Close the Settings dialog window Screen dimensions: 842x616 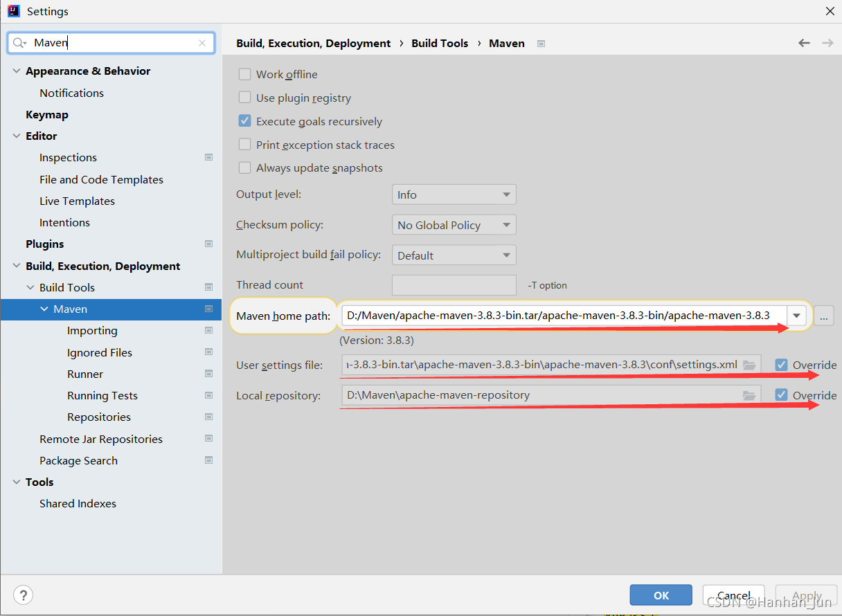(830, 11)
